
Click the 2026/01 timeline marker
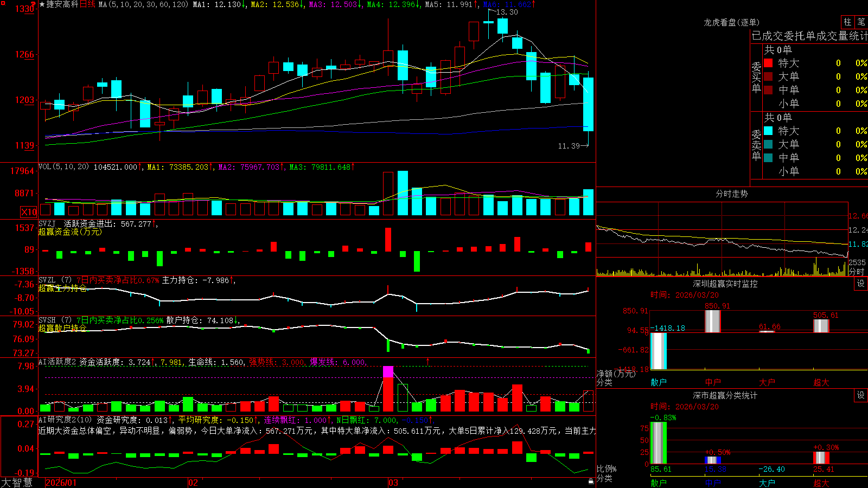coord(61,483)
